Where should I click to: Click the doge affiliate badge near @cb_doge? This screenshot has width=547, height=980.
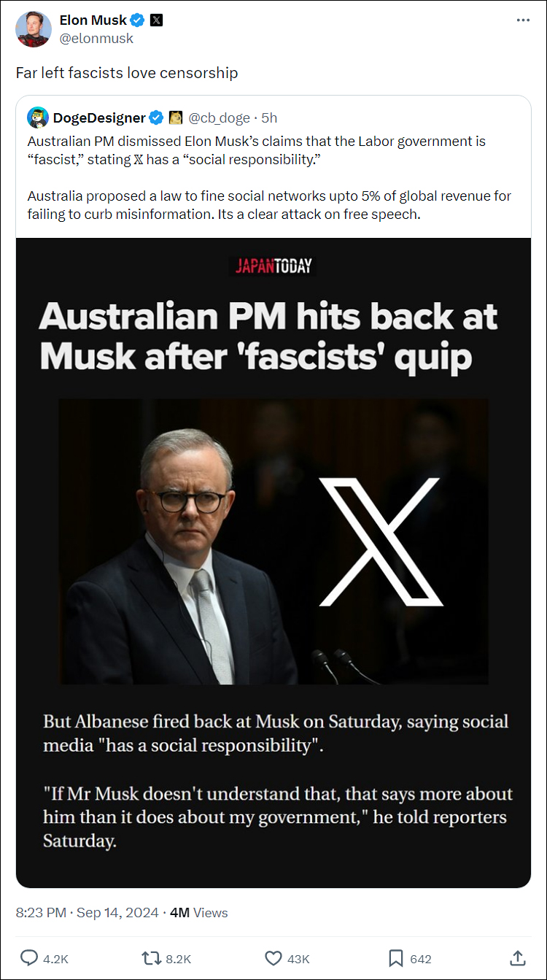176,117
